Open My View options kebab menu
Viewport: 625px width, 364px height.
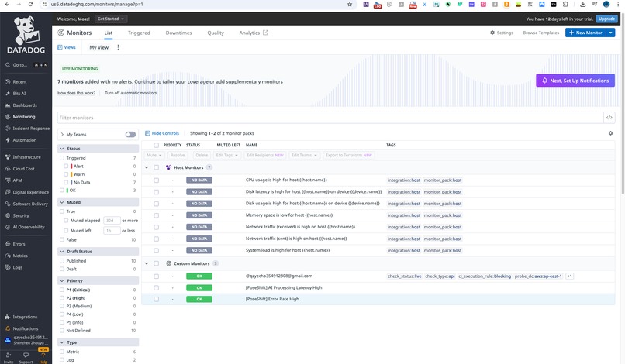click(x=118, y=47)
